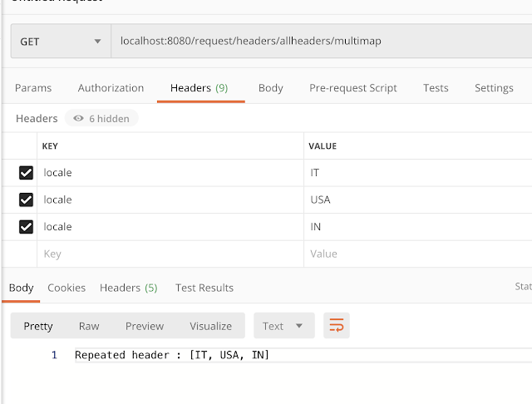Switch to the Params tab
Viewport: 532px width, 404px height.
33,88
